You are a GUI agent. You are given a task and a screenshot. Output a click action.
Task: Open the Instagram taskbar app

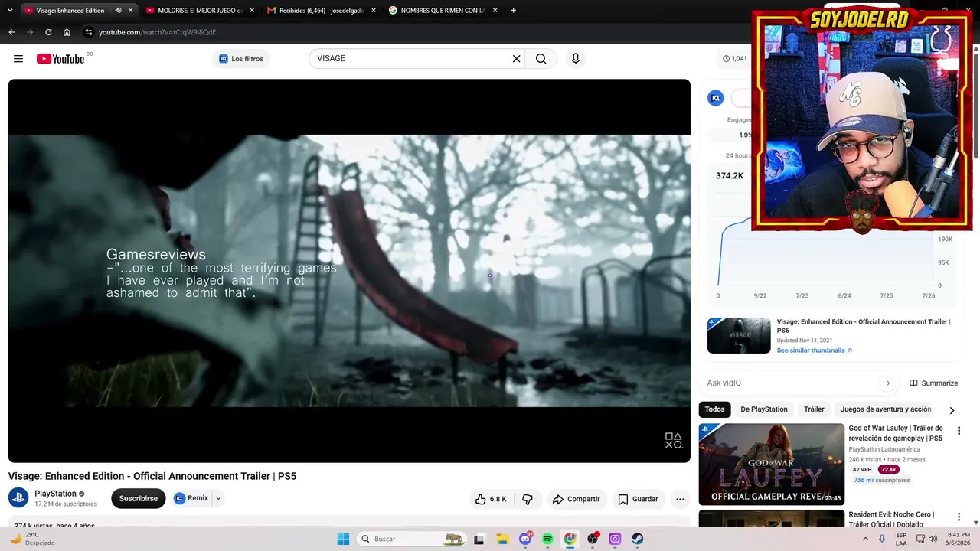615,539
